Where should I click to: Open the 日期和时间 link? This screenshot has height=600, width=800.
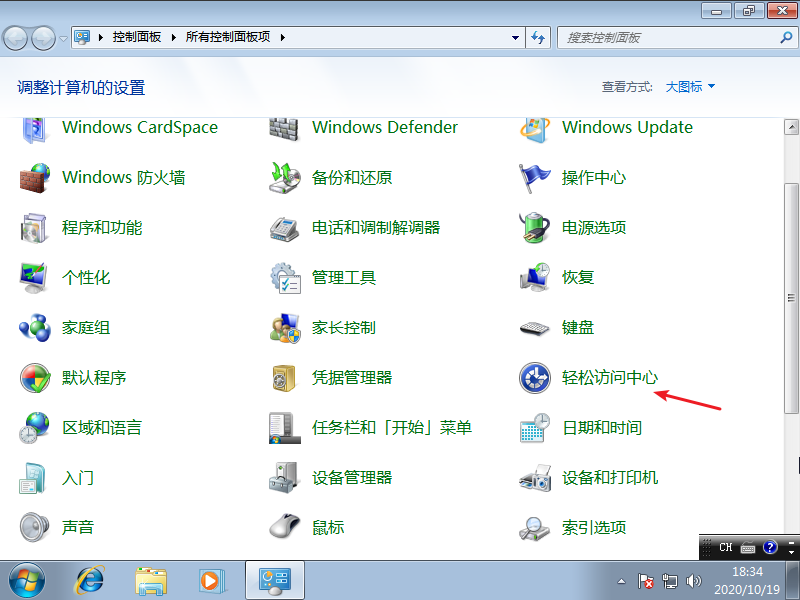coord(602,428)
